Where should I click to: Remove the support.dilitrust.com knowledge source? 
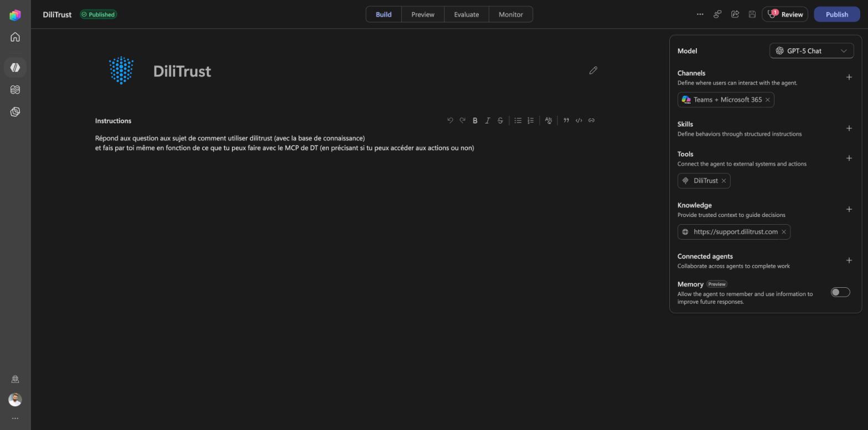click(x=784, y=232)
